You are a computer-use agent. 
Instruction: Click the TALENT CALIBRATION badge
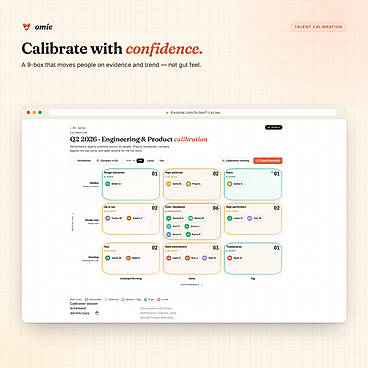point(318,27)
